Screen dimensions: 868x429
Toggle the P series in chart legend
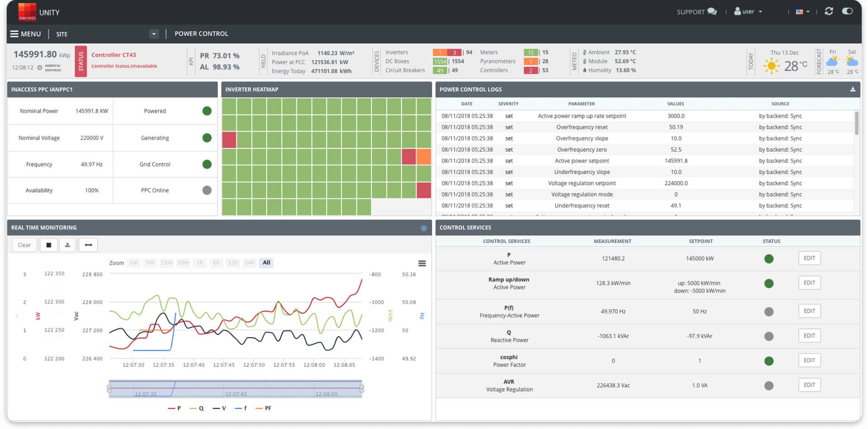(x=175, y=408)
